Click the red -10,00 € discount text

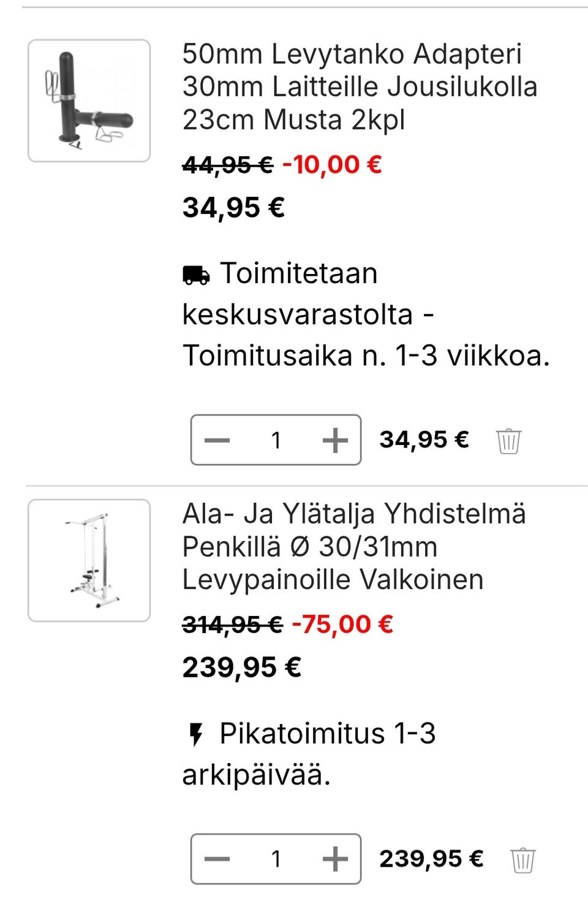click(331, 164)
